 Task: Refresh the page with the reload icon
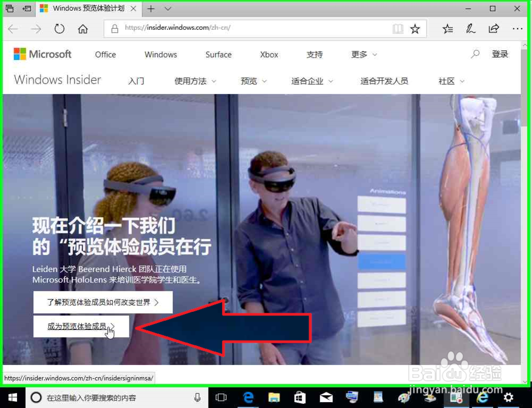[59, 28]
